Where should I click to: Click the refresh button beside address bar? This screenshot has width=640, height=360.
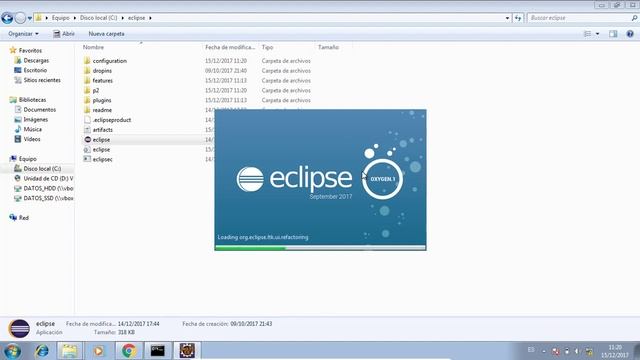(518, 18)
